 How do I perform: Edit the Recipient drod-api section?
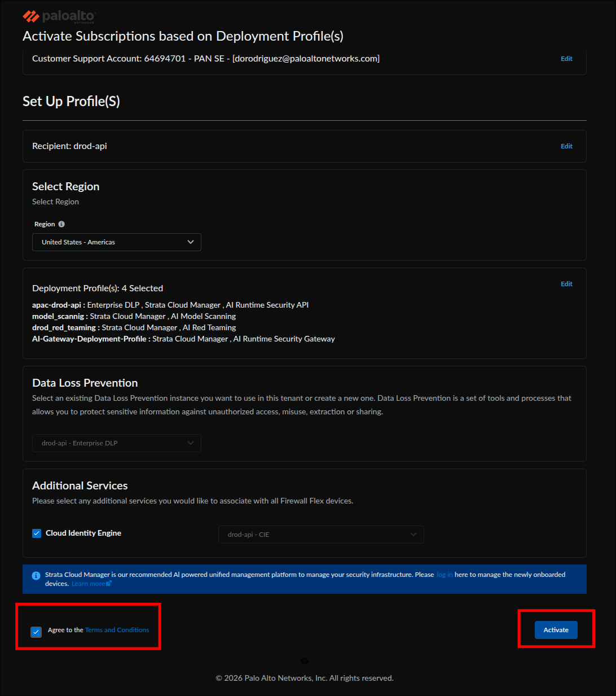click(566, 146)
